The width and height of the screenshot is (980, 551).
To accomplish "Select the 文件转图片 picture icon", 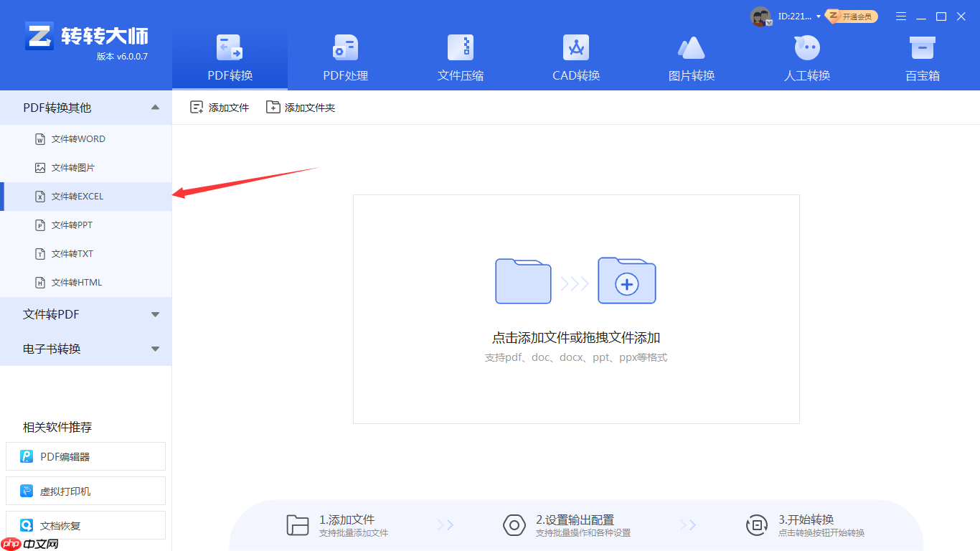I will [x=40, y=168].
